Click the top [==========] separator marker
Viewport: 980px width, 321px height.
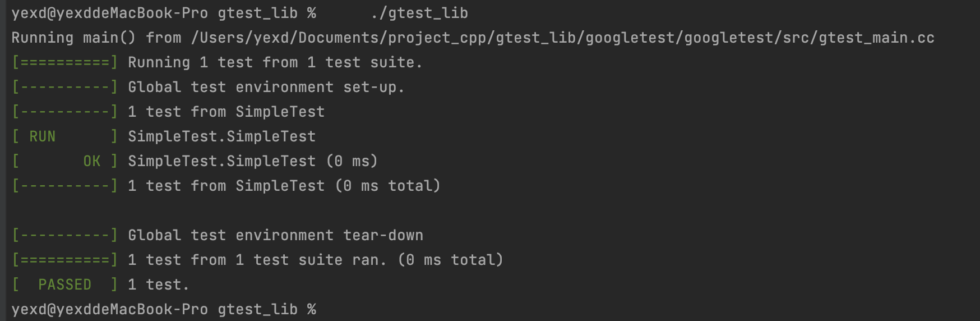65,62
